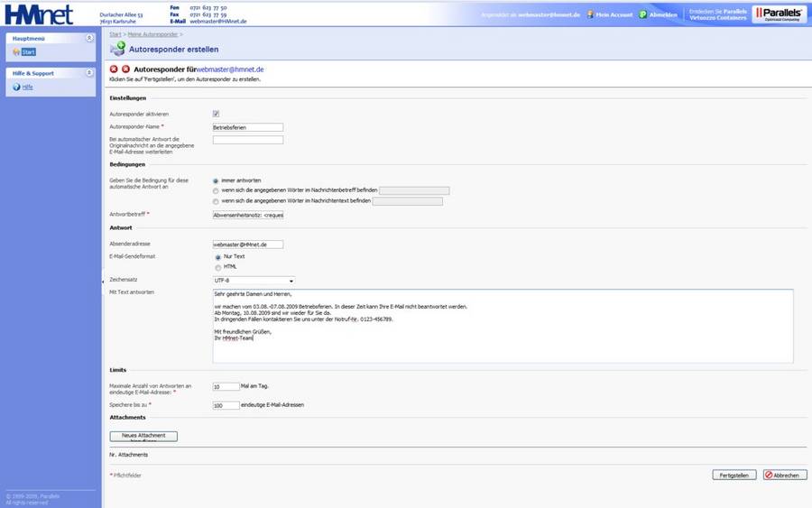This screenshot has height=508, width=812.
Task: Click the webmaster@hmnet.de address link
Action: click(x=230, y=69)
